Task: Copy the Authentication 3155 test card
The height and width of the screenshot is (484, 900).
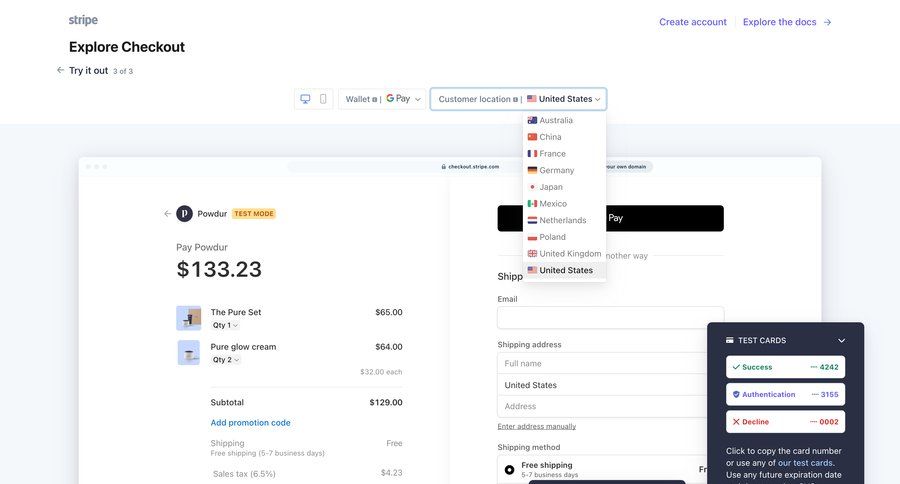Action: 785,394
